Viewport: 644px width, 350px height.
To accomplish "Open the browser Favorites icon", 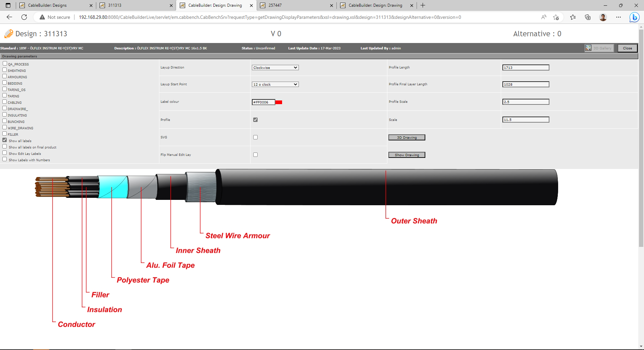I will 573,17.
